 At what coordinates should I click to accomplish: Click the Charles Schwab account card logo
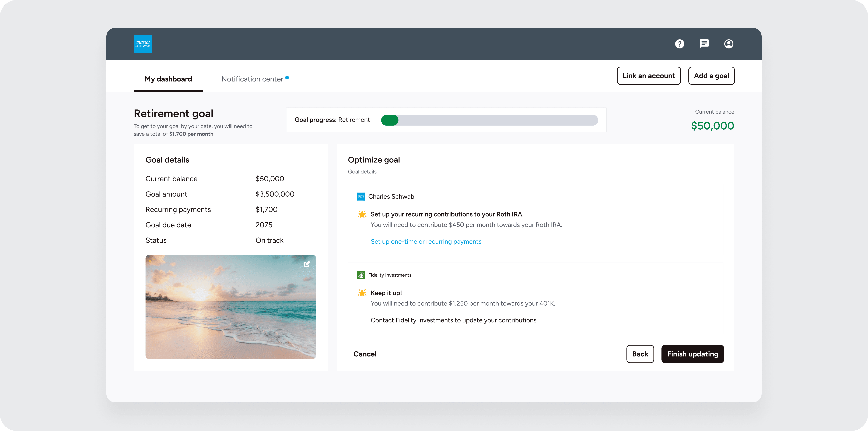pos(361,196)
